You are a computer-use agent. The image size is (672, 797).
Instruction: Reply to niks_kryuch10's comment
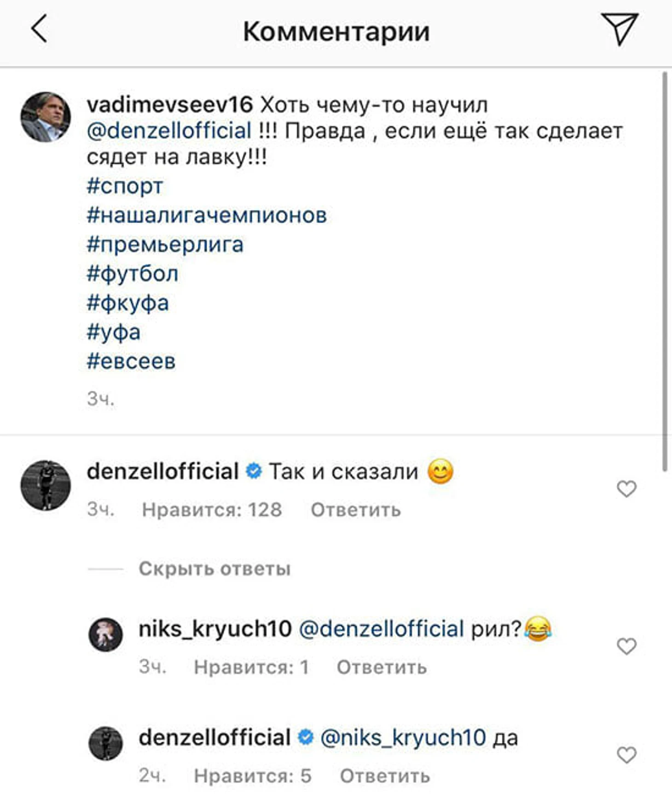click(382, 667)
